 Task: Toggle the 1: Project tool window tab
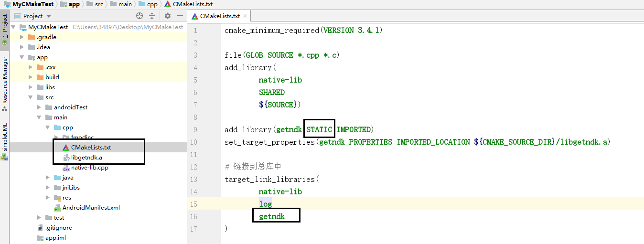(x=4, y=30)
